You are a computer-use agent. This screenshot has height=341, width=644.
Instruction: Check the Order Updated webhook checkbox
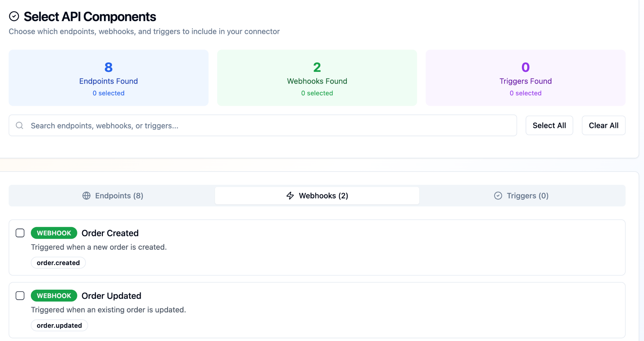coord(20,296)
